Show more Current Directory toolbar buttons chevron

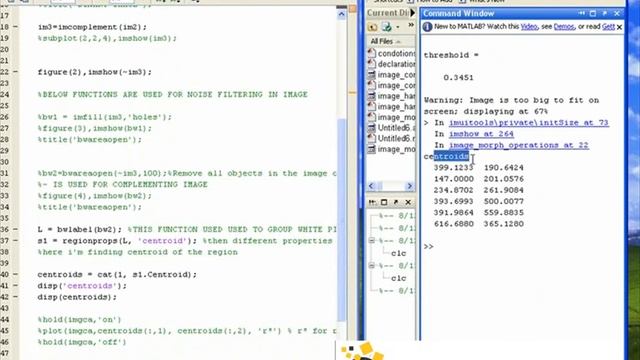(x=411, y=25)
